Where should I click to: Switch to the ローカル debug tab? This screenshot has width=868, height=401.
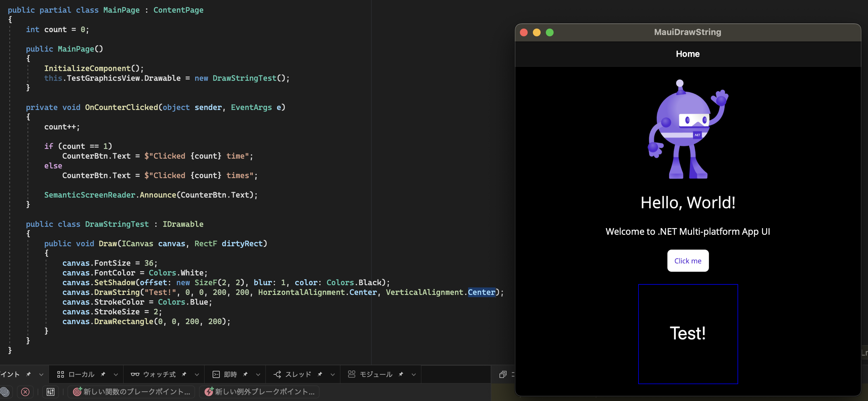coord(81,374)
